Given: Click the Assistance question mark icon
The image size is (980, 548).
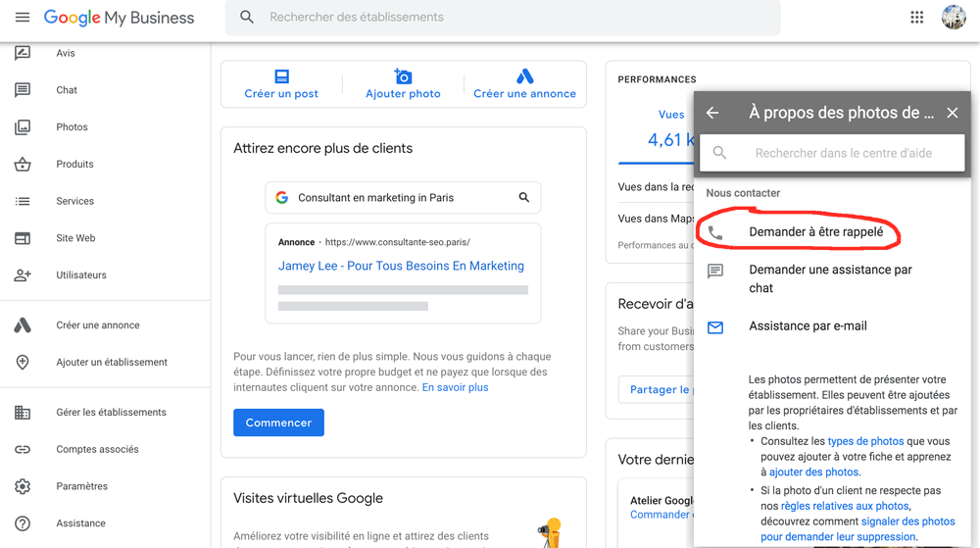Looking at the screenshot, I should pos(23,523).
